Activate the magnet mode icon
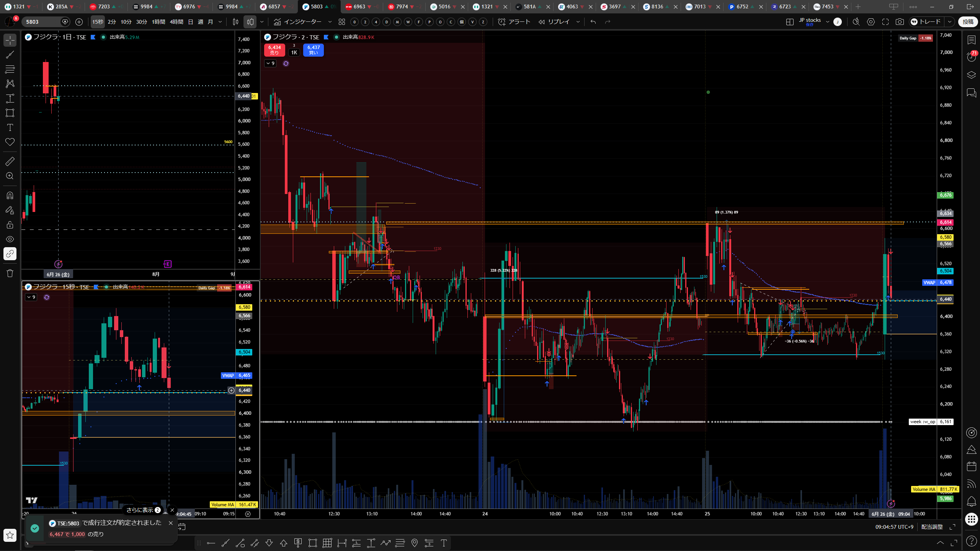The image size is (980, 551). 10,196
